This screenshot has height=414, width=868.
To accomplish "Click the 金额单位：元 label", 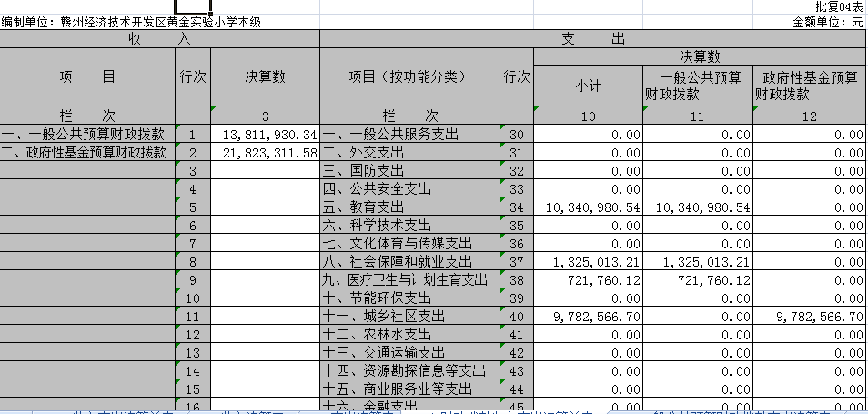I will click(x=828, y=22).
